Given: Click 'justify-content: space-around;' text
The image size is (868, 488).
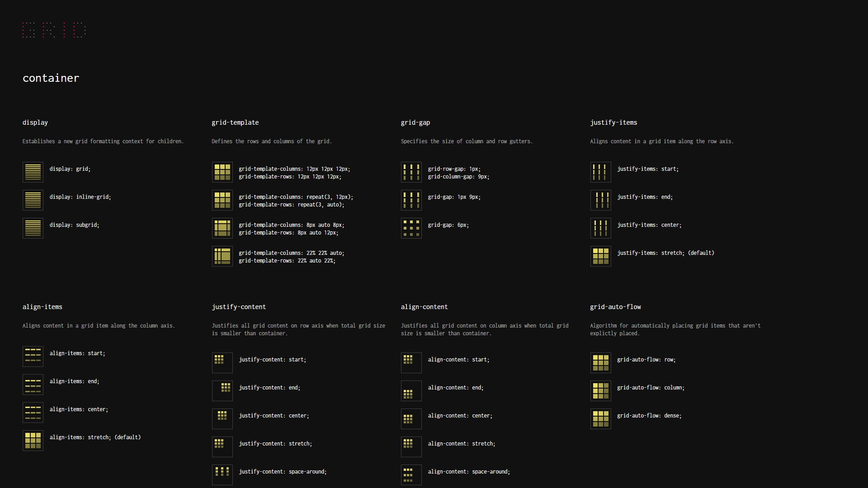Looking at the screenshot, I should pos(283,472).
